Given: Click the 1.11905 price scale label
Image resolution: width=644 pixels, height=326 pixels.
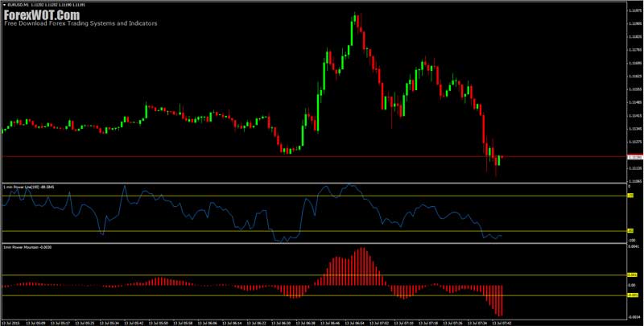Looking at the screenshot, I should click(634, 24).
